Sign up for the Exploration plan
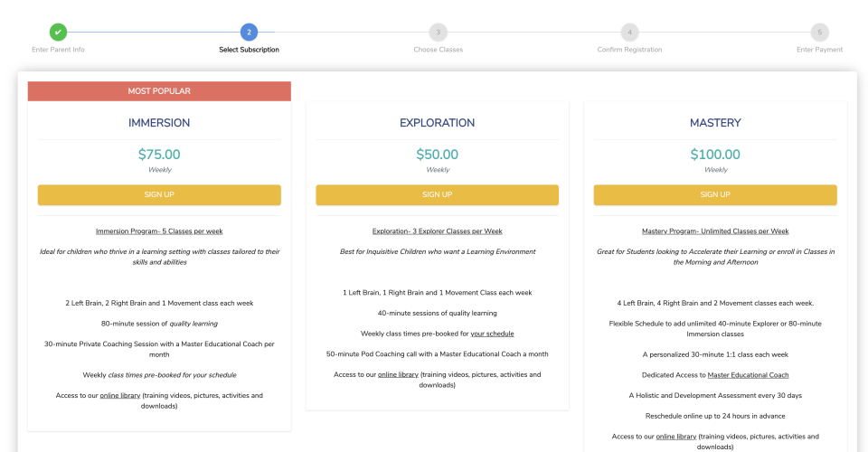The image size is (868, 452). [x=437, y=194]
